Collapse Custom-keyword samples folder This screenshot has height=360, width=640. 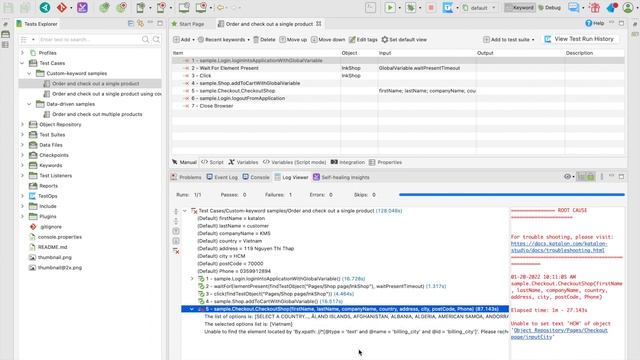click(29, 73)
